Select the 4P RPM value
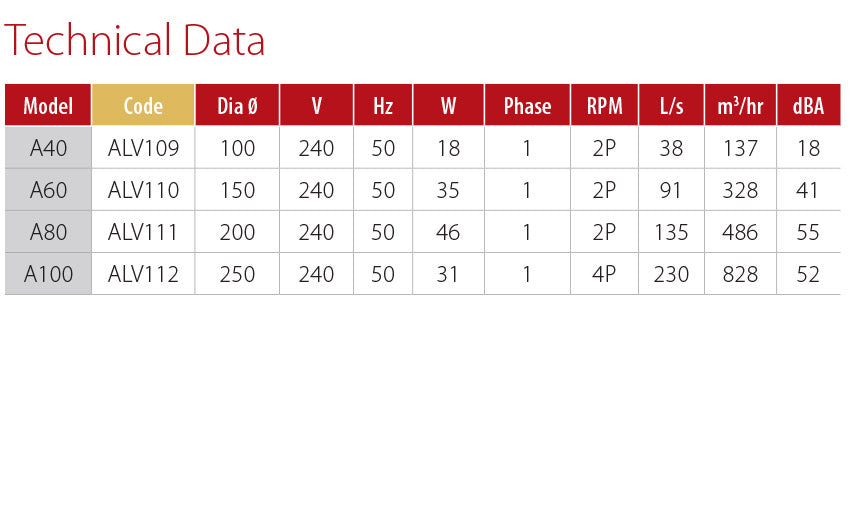Viewport: 850px width, 519px height. tap(604, 274)
